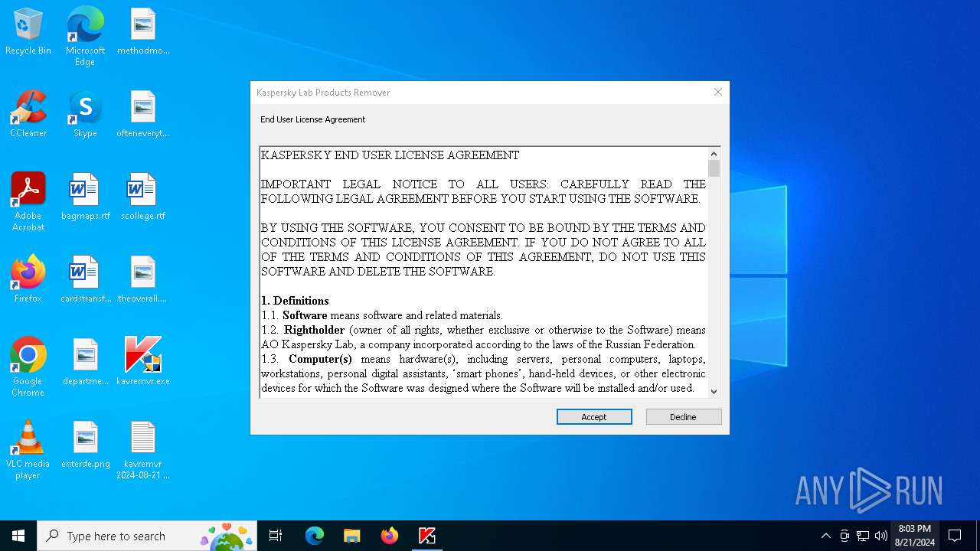The height and width of the screenshot is (551, 980).
Task: Click the '1. Definitions' heading in the agreement
Action: (295, 301)
